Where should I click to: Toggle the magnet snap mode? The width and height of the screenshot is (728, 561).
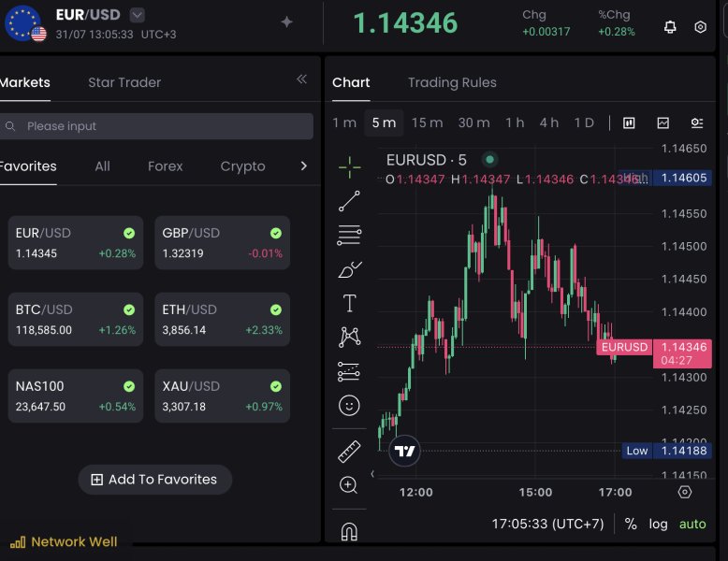[x=349, y=532]
